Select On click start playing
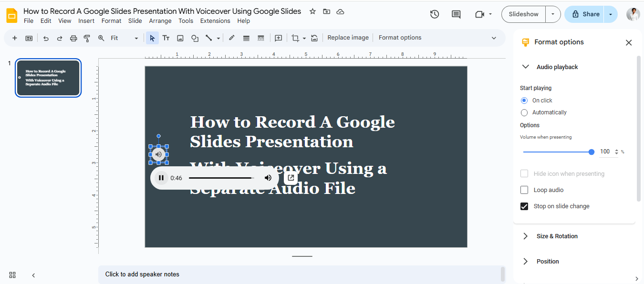 tap(524, 101)
